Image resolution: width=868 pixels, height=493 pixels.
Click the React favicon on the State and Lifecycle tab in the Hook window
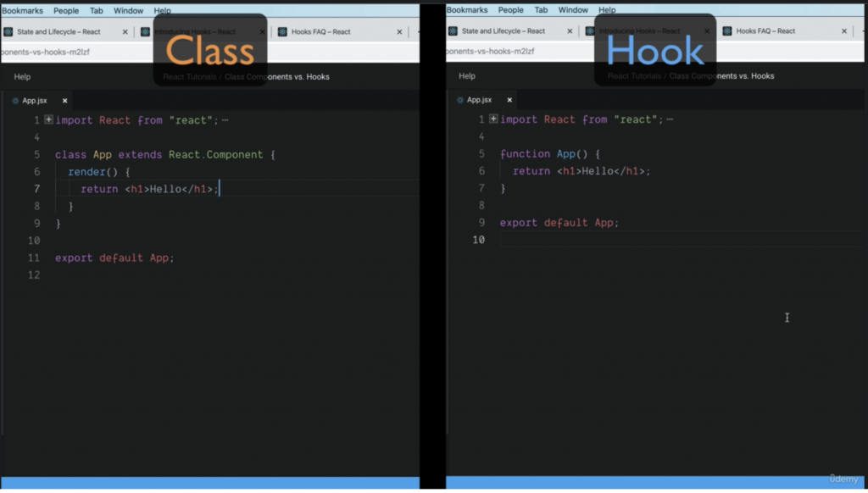click(x=453, y=31)
